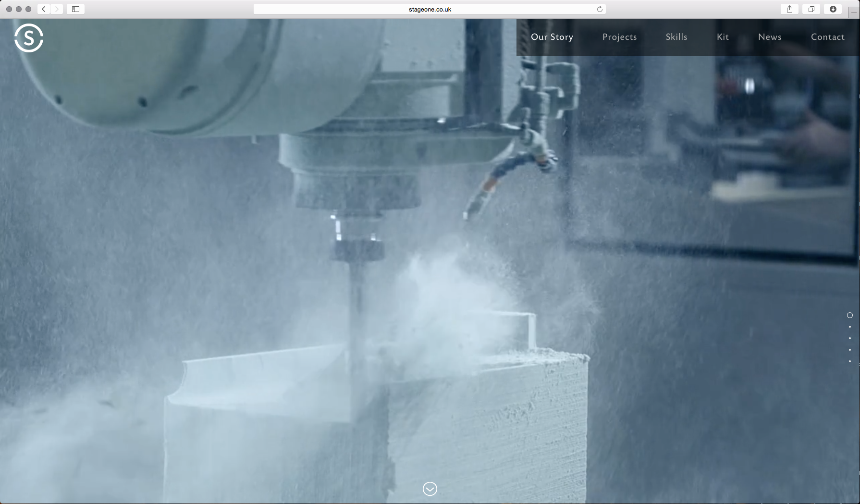Toggle the Safari sidebar button
This screenshot has height=504, width=860.
pyautogui.click(x=75, y=9)
